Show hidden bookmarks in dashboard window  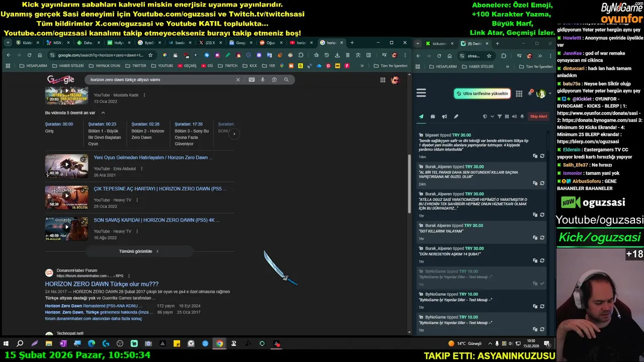tap(507, 66)
